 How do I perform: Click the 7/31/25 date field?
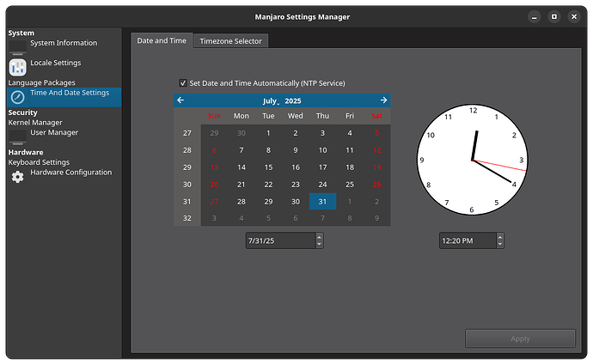pos(281,240)
